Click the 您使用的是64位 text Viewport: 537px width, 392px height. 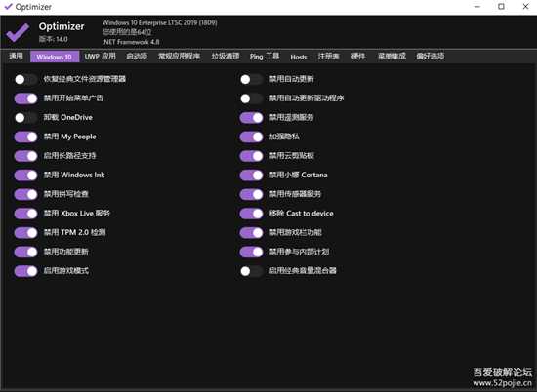[x=127, y=32]
